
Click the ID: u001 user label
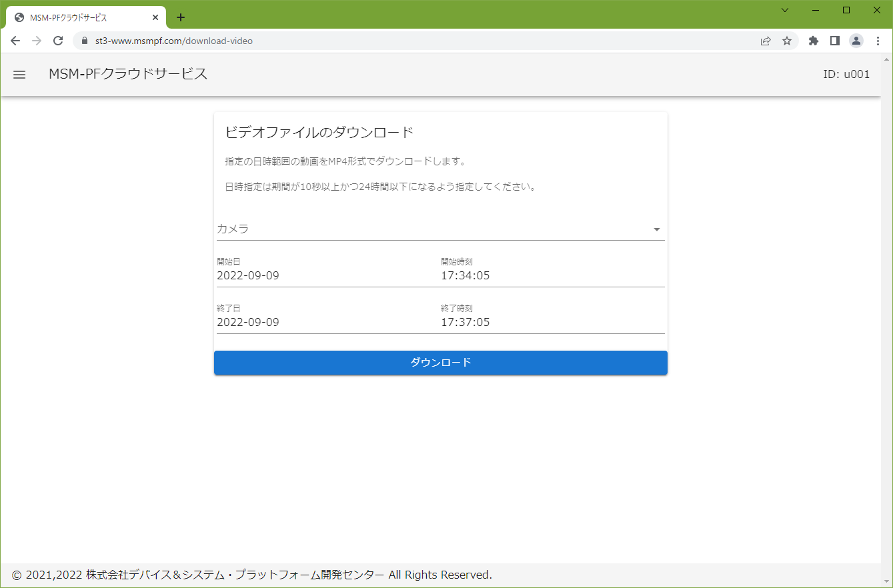click(x=846, y=75)
